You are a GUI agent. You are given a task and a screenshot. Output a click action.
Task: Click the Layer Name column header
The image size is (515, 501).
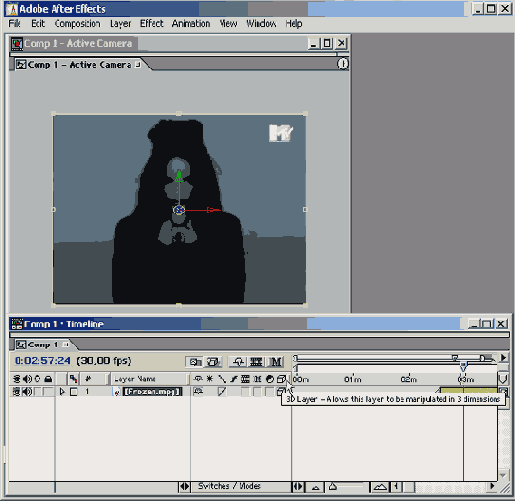149,379
